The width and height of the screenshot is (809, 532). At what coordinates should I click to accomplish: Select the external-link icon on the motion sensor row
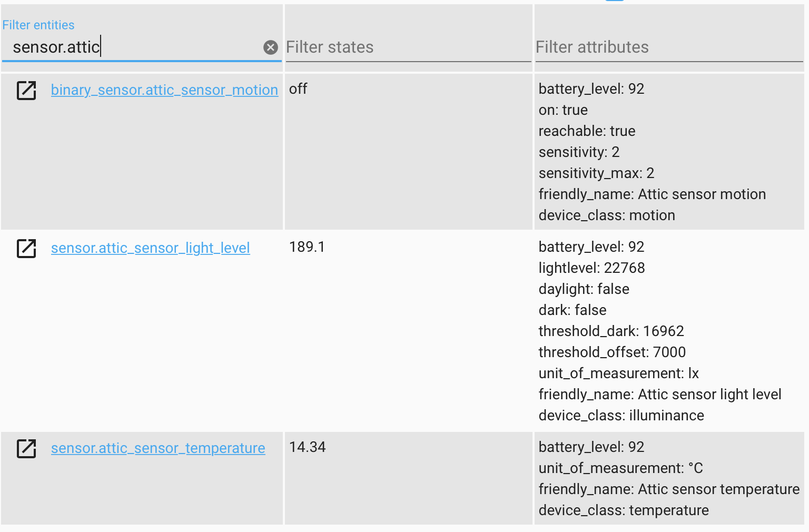coord(26,91)
